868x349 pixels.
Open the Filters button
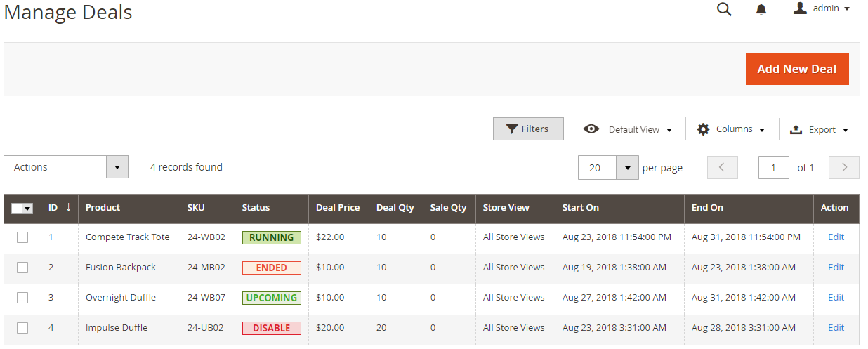(x=528, y=129)
